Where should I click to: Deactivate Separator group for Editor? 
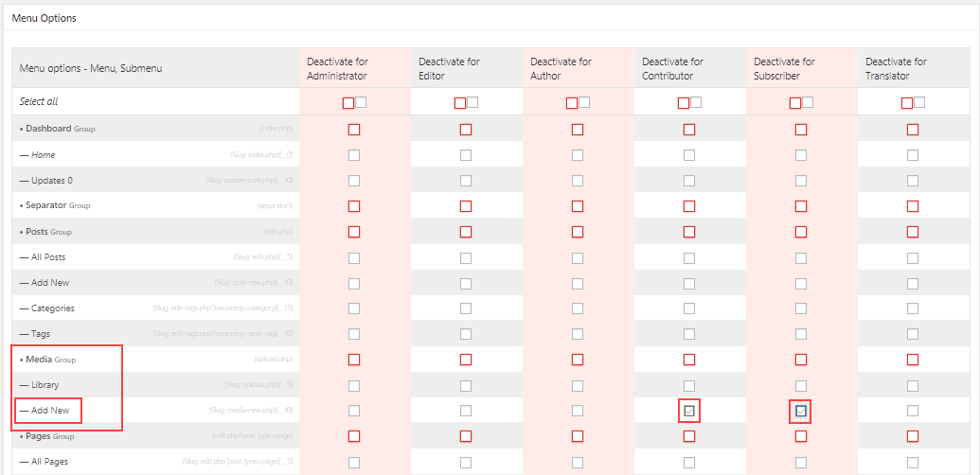click(x=466, y=206)
